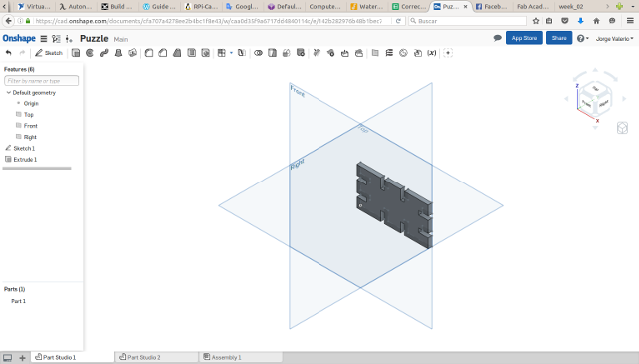Select the Hole tool

(206, 53)
